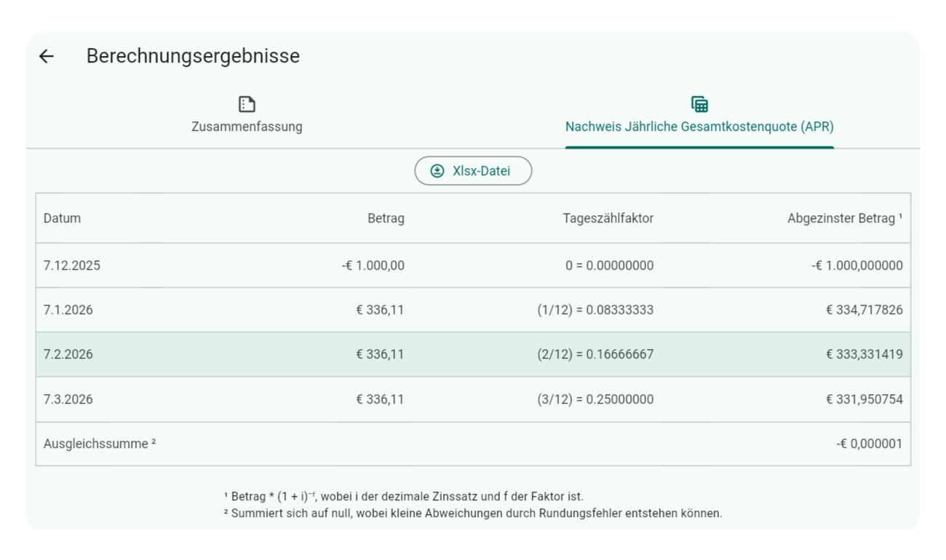
Task: Click the Berechnungsergebnisse page title
Action: pyautogui.click(x=193, y=56)
